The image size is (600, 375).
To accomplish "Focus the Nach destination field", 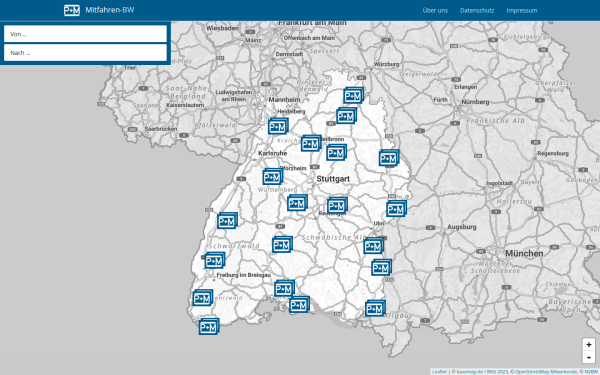I will pyautogui.click(x=85, y=52).
